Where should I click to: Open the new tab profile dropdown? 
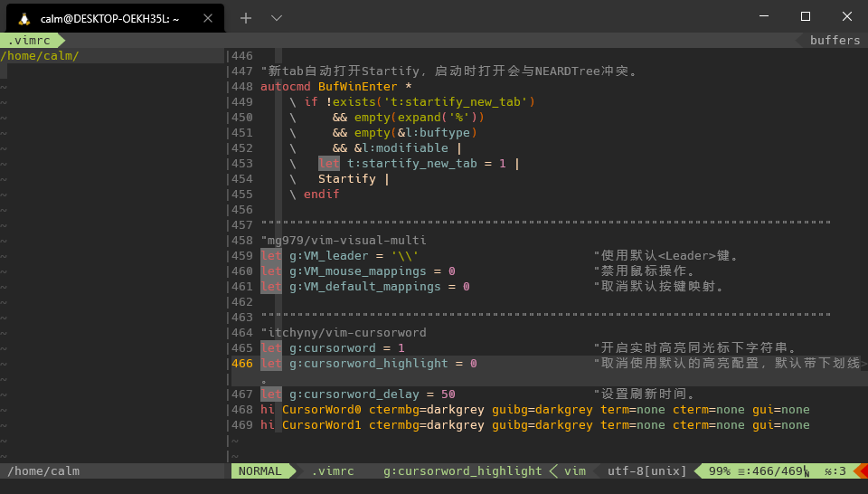pos(277,18)
